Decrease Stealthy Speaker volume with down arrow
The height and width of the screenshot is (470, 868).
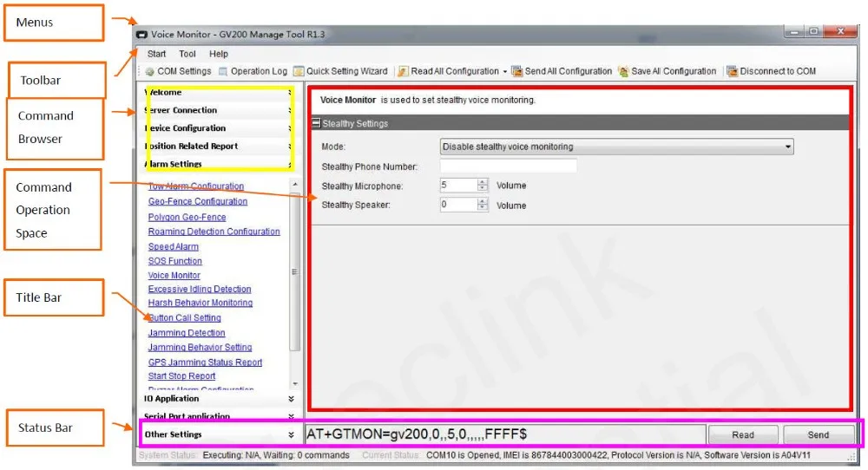pyautogui.click(x=483, y=208)
